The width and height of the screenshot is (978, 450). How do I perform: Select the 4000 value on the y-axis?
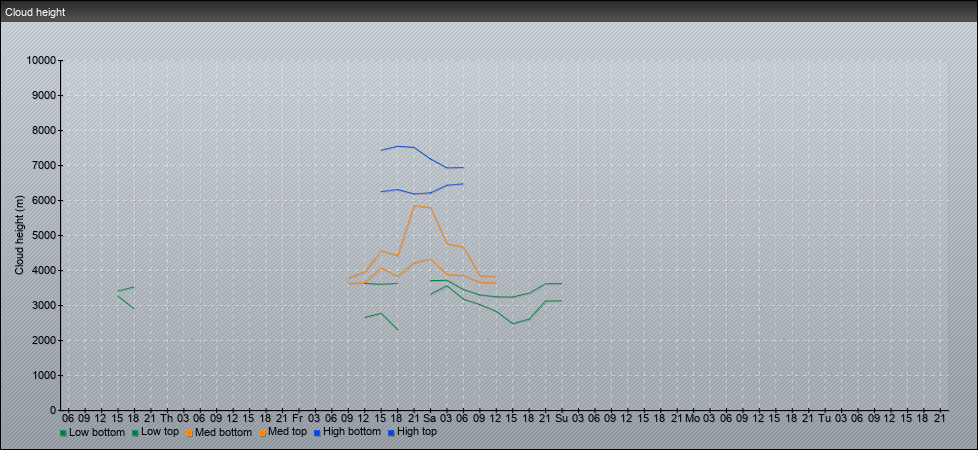point(44,270)
